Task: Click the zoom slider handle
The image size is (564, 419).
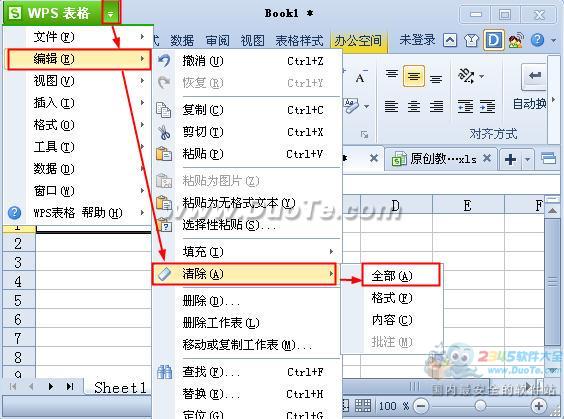Action: [480, 406]
